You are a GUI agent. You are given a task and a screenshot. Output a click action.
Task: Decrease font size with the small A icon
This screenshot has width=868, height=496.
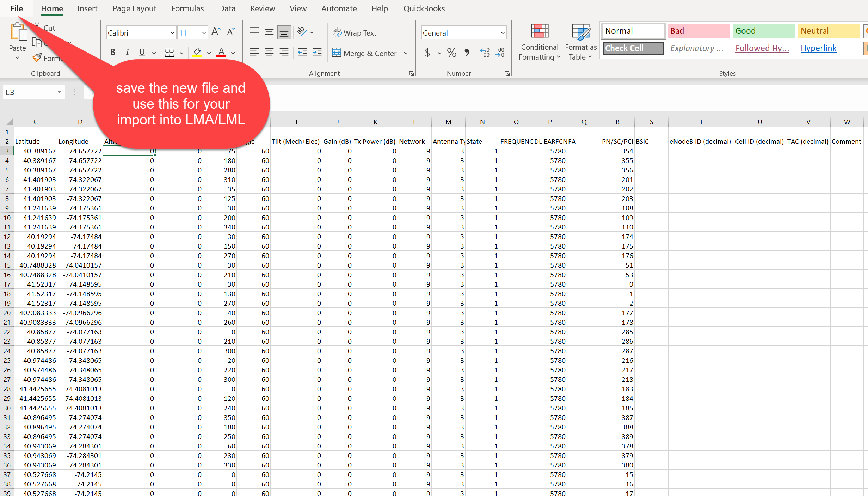(231, 32)
